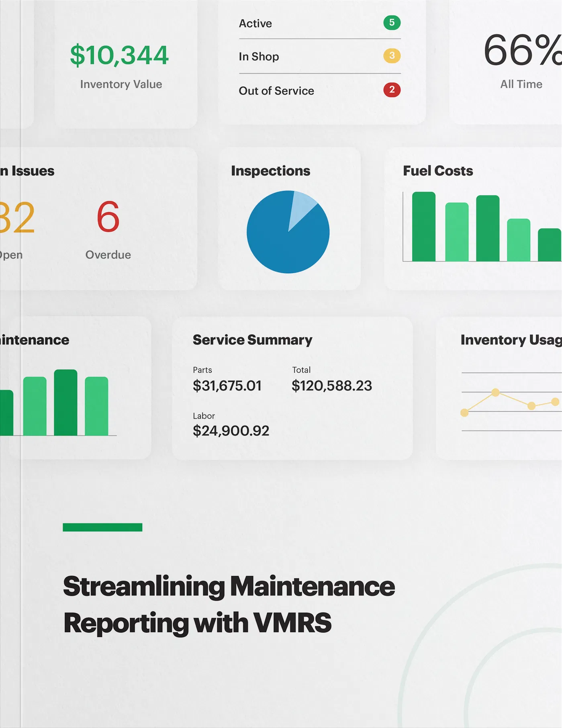Click the Inventory Value caption
Screen dimensions: 562x728
click(121, 84)
